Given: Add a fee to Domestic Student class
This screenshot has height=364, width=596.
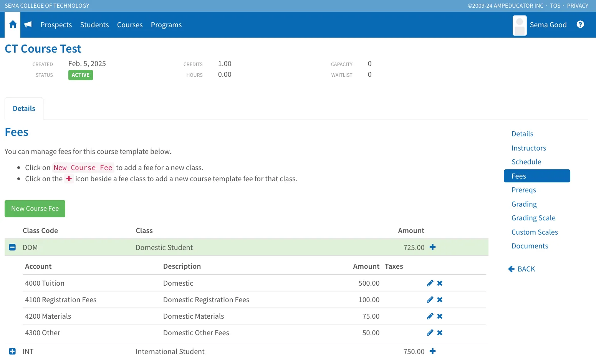Looking at the screenshot, I should (433, 247).
